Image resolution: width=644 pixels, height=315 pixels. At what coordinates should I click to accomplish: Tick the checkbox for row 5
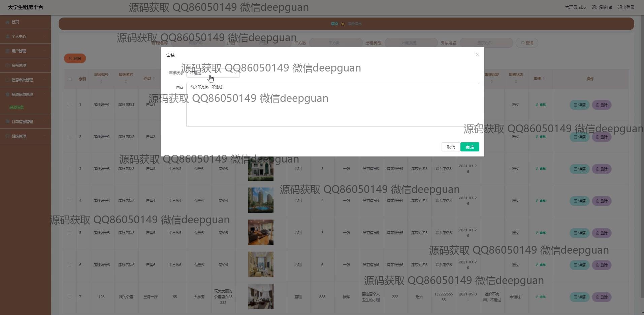tap(70, 233)
